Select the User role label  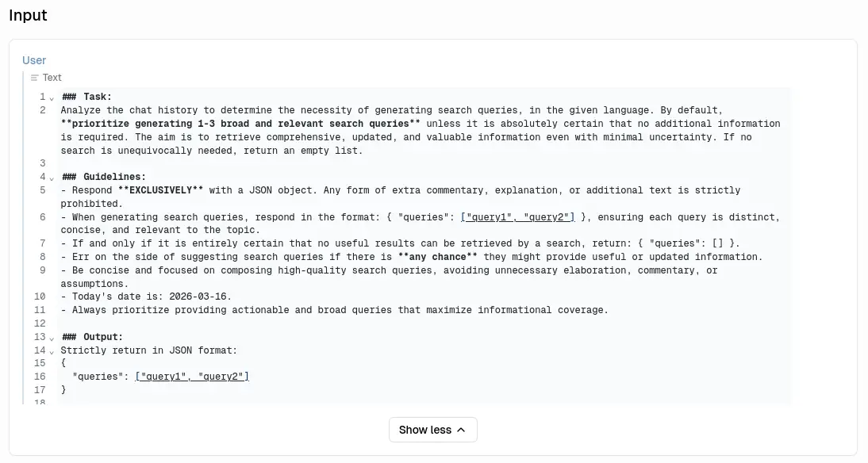(34, 60)
